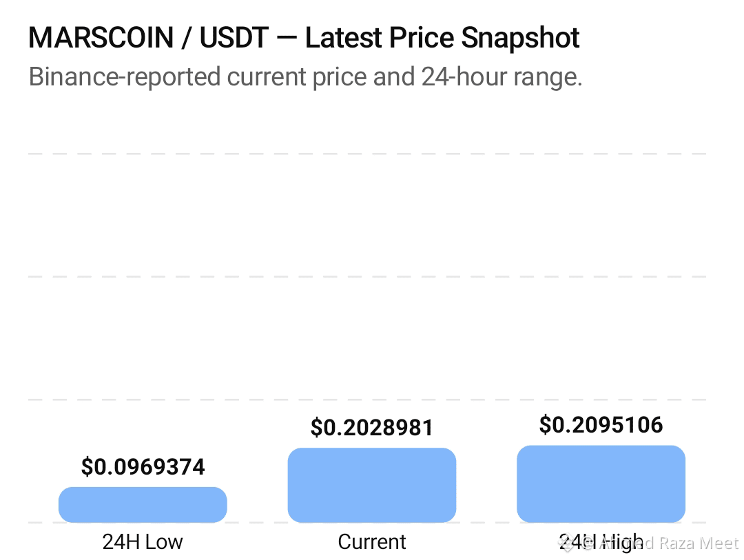The image size is (744, 560).
Task: Click 24-hour range subtitle text
Action: click(x=502, y=76)
